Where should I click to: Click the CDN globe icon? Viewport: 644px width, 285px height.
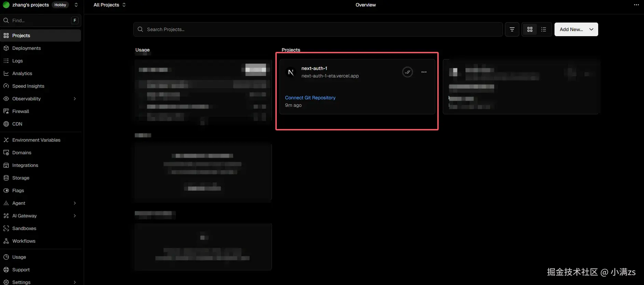tap(6, 124)
